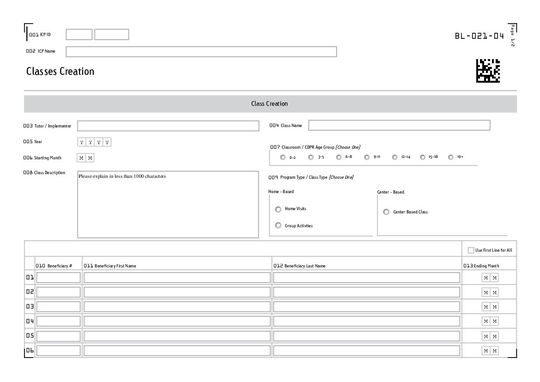Select the Group Activities program type

(278, 225)
